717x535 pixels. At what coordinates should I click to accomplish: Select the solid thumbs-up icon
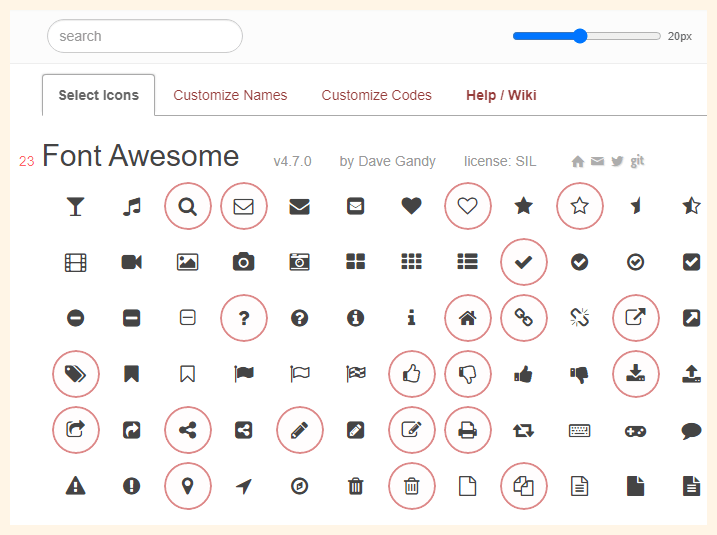524,374
